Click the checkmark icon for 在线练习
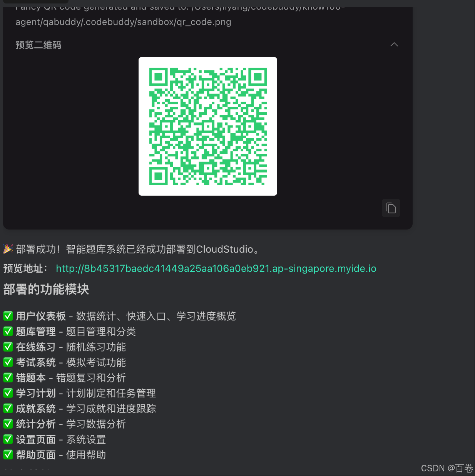The image size is (475, 476). tap(8, 347)
